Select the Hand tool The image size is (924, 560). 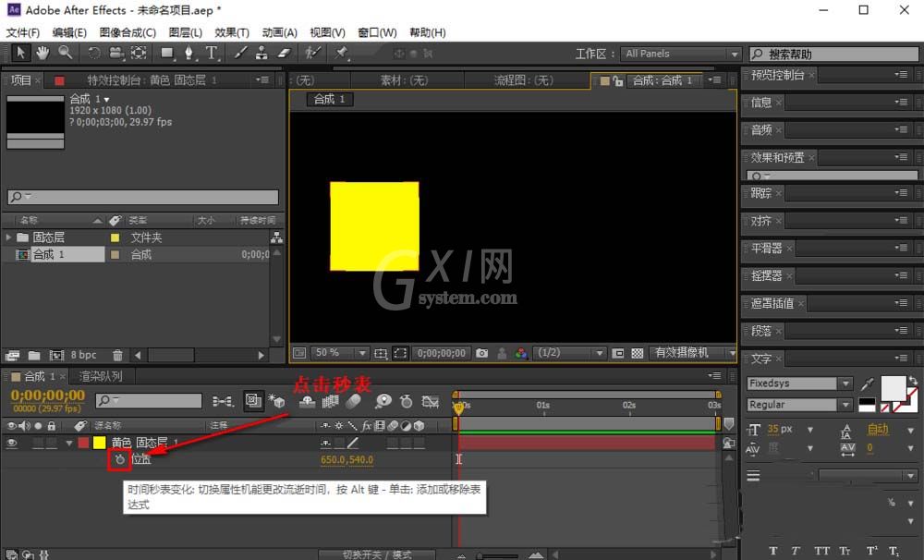click(x=43, y=53)
